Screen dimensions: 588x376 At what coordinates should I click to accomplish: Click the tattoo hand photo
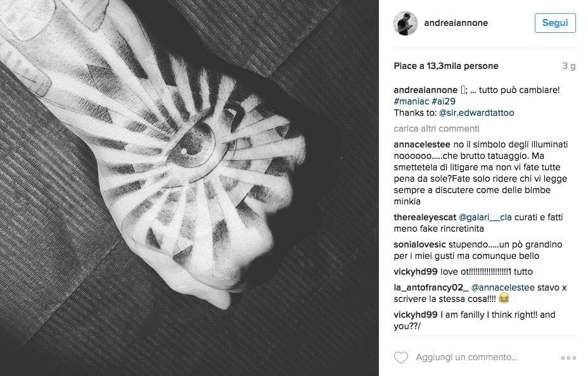pyautogui.click(x=189, y=188)
